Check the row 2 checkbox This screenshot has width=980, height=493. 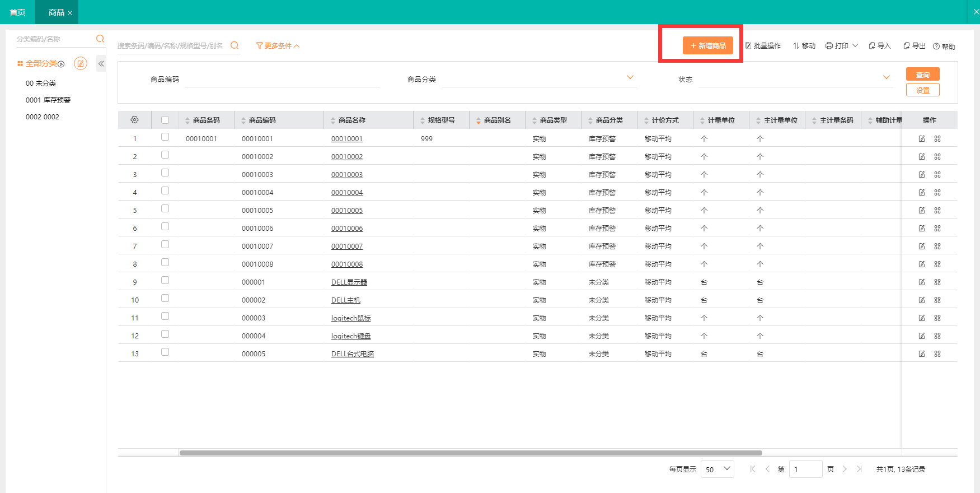pyautogui.click(x=165, y=155)
